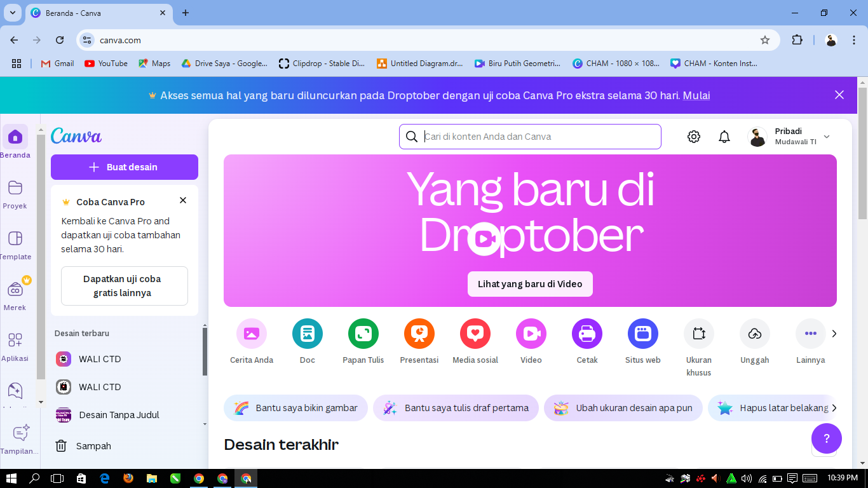Image resolution: width=868 pixels, height=488 pixels.
Task: Click Lihat yang baru di Video
Action: click(x=530, y=284)
